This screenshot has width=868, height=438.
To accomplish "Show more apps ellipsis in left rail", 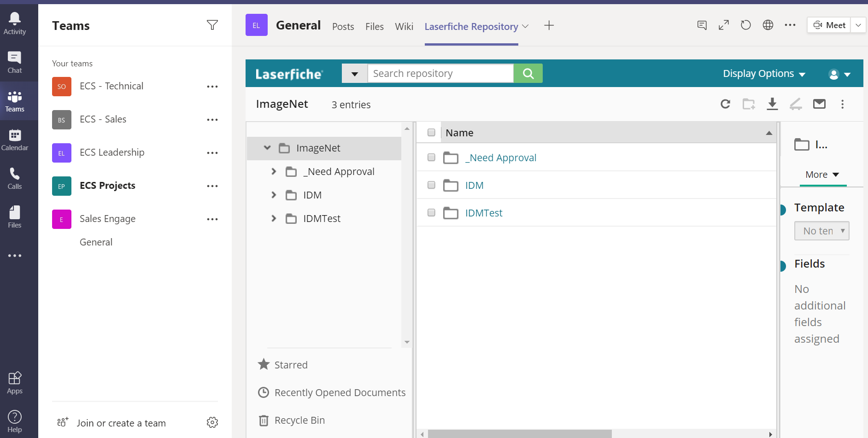I will 15,256.
